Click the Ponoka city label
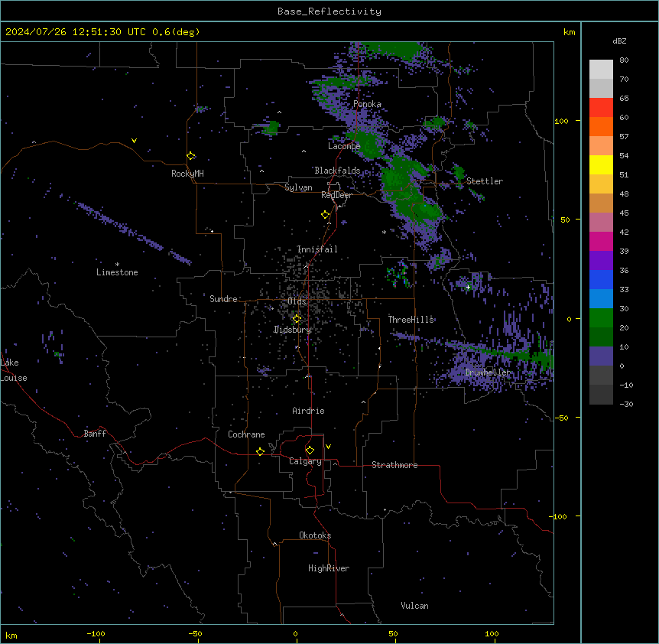Image resolution: width=659 pixels, height=644 pixels. click(367, 104)
